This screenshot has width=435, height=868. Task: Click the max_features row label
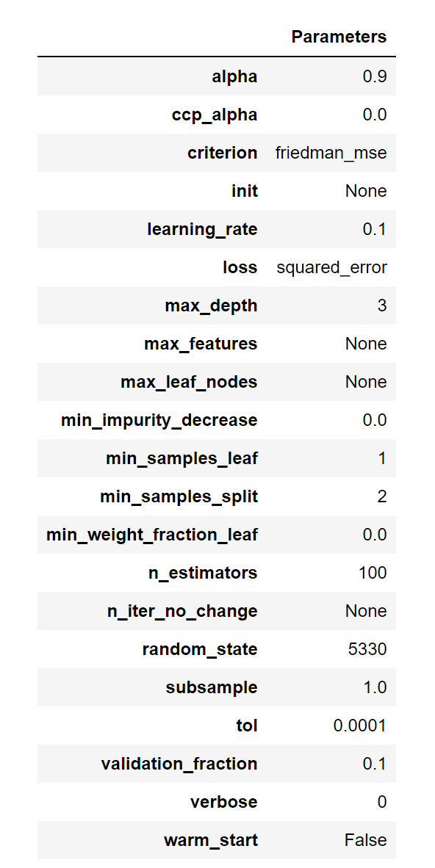pyautogui.click(x=201, y=344)
